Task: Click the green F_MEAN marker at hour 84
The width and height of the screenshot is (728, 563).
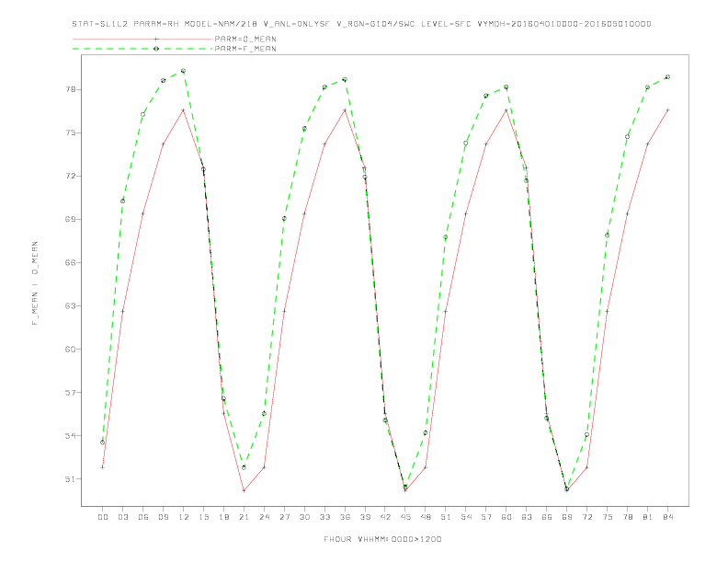Action: pos(667,77)
